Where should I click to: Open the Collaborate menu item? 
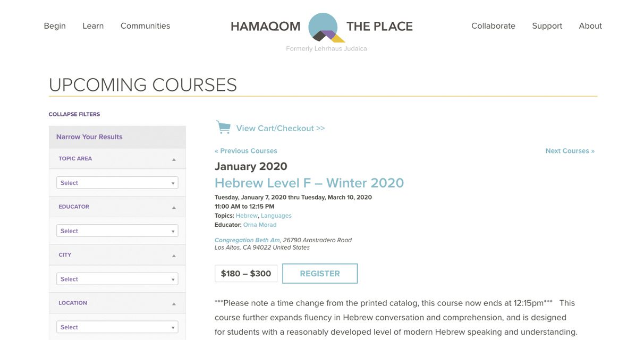(x=493, y=26)
